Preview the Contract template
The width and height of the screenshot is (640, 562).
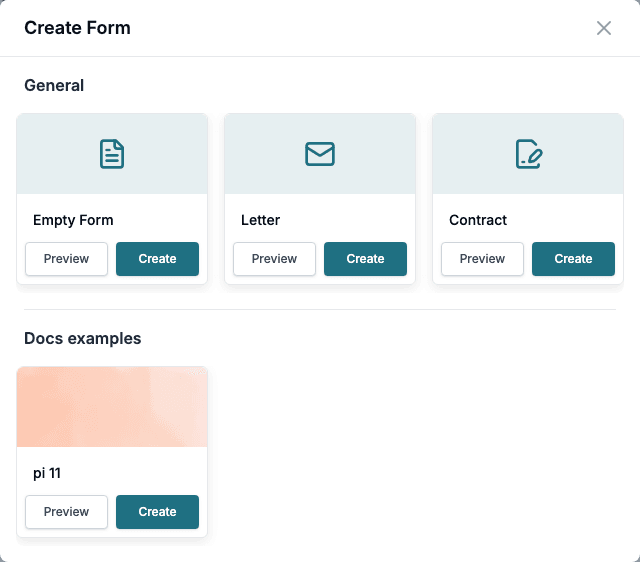pyautogui.click(x=482, y=259)
